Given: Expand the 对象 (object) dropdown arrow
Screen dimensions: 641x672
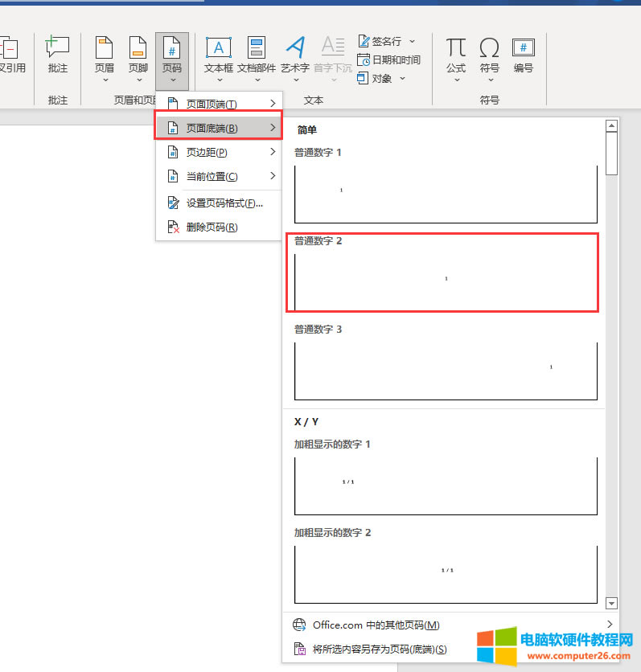Looking at the screenshot, I should pyautogui.click(x=402, y=79).
